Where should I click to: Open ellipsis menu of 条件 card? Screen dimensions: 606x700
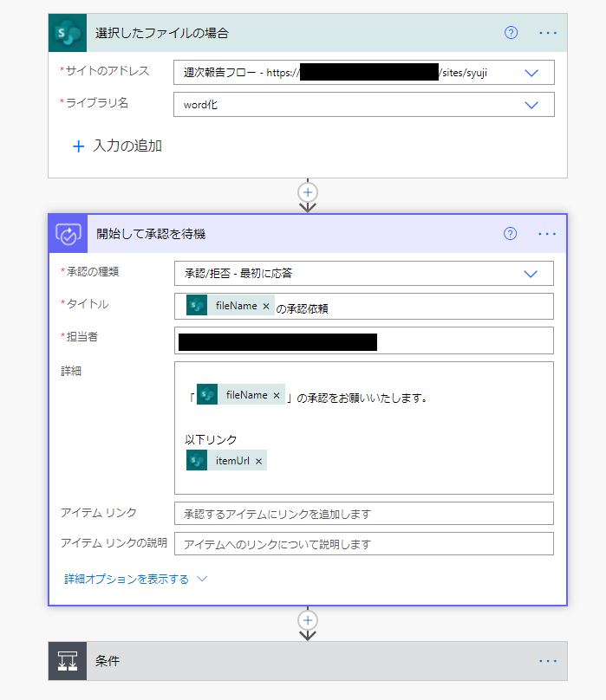coord(547,661)
